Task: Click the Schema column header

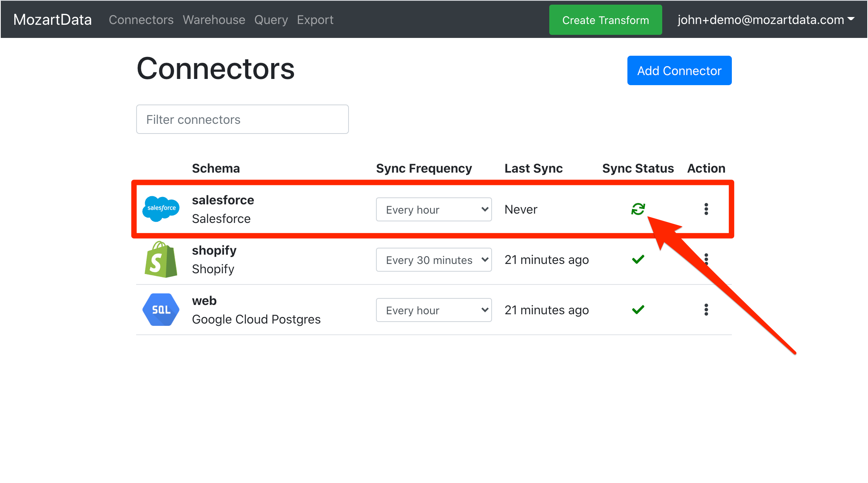Action: (x=216, y=168)
